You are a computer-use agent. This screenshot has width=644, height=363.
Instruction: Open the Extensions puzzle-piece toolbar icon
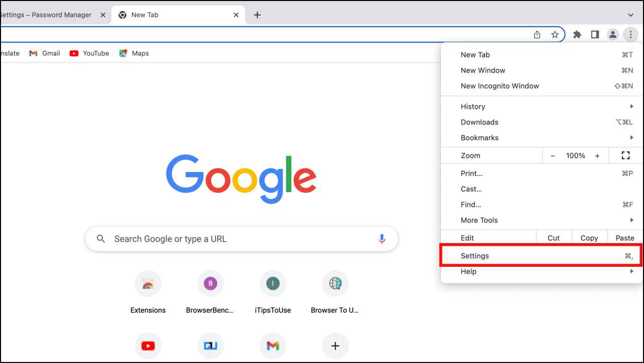577,35
